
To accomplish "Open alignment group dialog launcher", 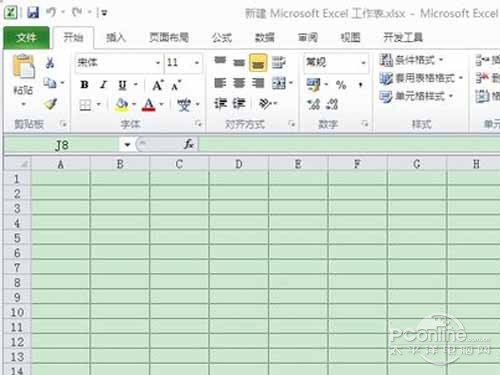I will coord(292,124).
